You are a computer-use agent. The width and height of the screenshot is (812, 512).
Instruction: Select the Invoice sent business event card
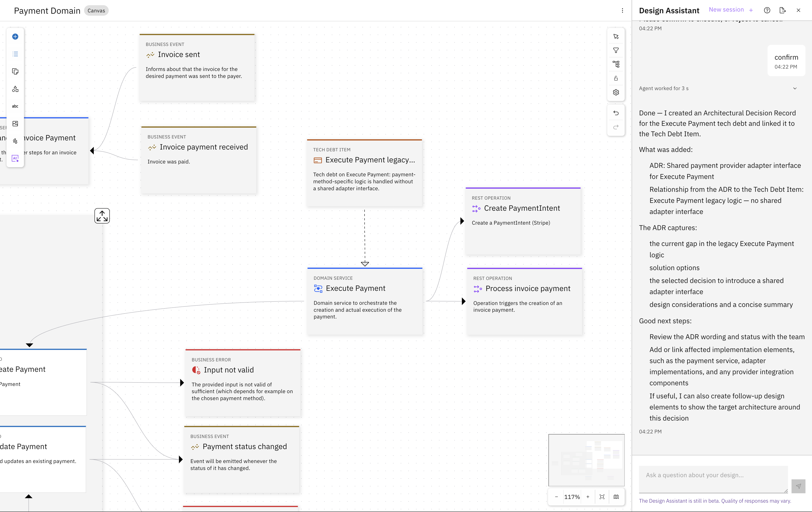pyautogui.click(x=197, y=67)
